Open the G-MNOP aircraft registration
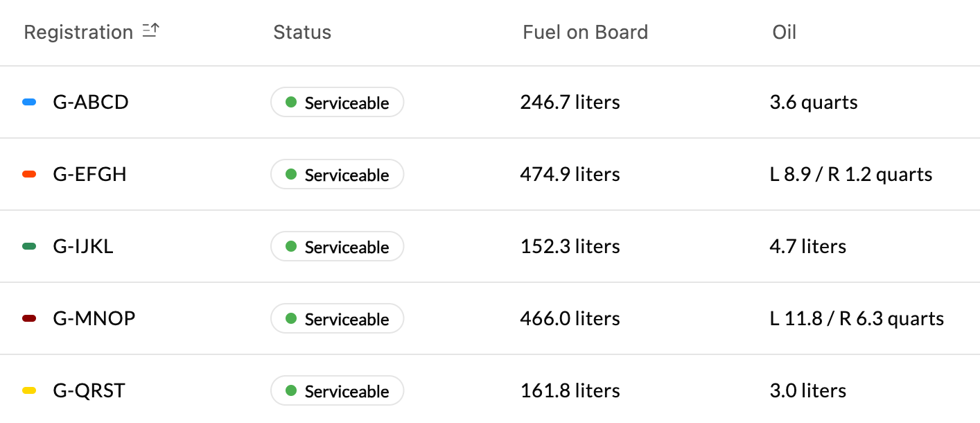 click(x=94, y=319)
